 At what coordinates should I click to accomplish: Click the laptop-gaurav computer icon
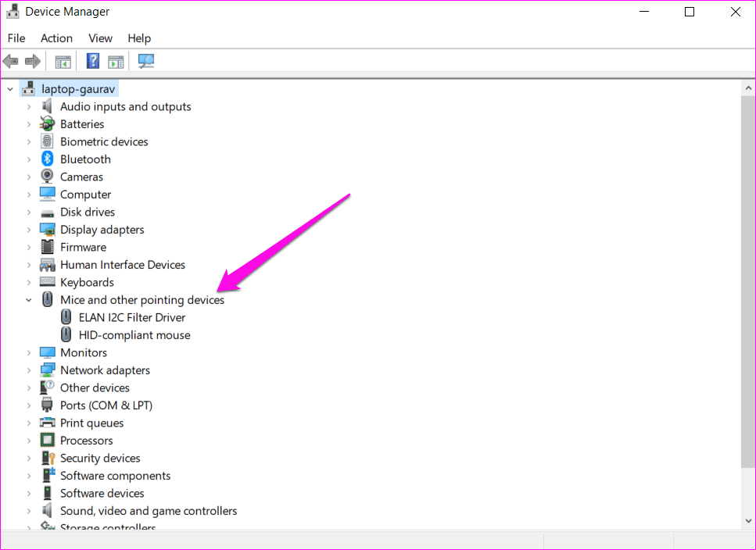click(x=28, y=88)
